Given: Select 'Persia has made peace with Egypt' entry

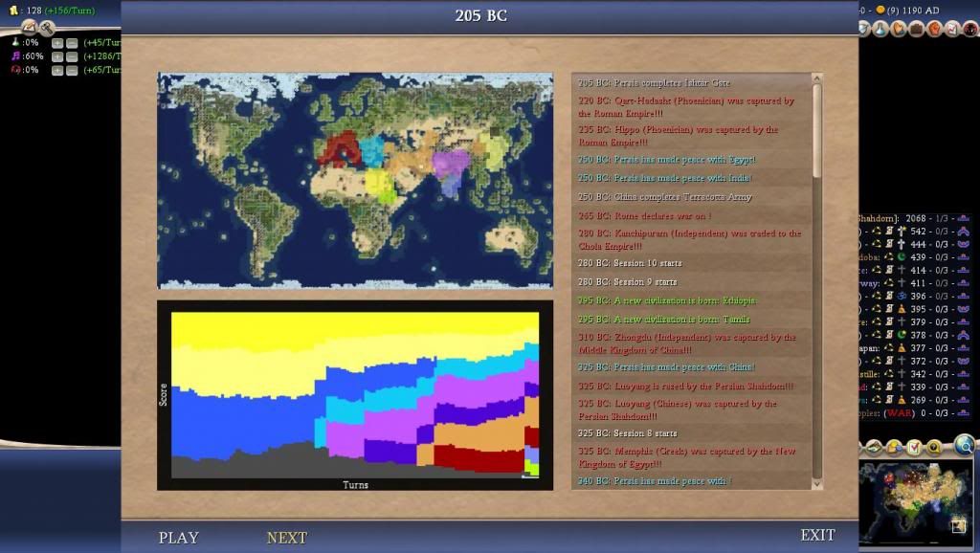Looking at the screenshot, I should pos(692,160).
